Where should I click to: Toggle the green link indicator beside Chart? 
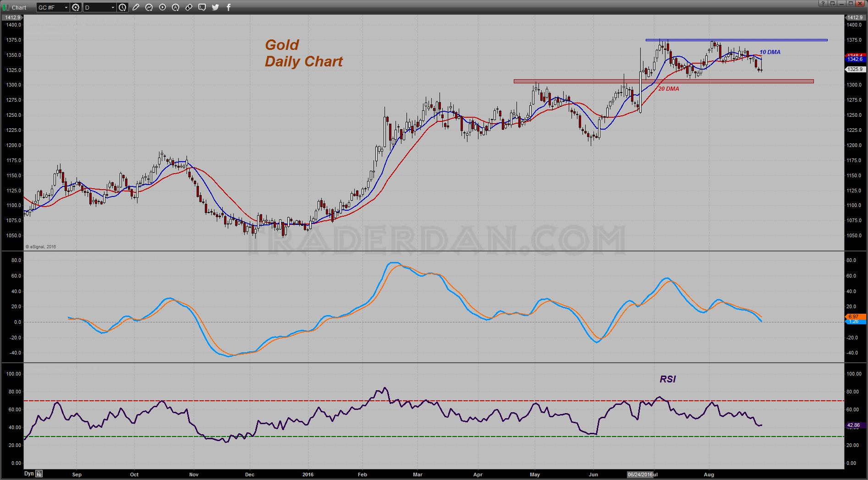pyautogui.click(x=6, y=7)
